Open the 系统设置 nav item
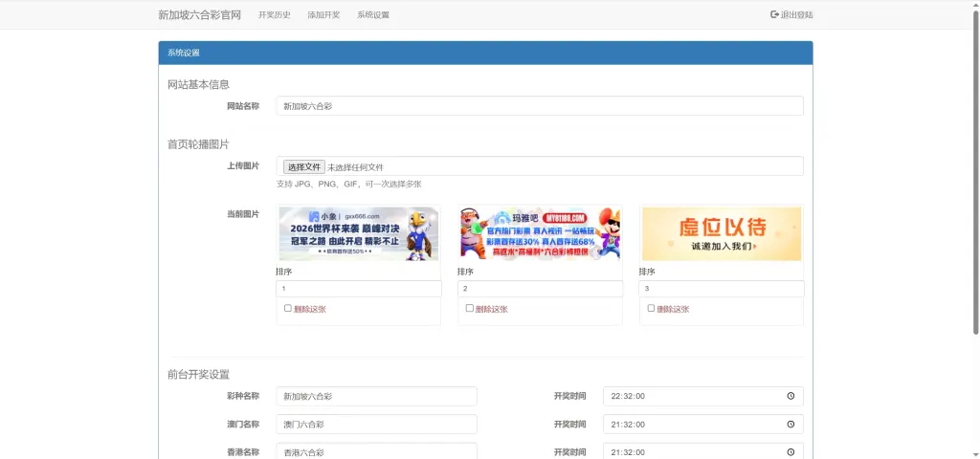Viewport: 980px width, 459px height. (x=373, y=15)
